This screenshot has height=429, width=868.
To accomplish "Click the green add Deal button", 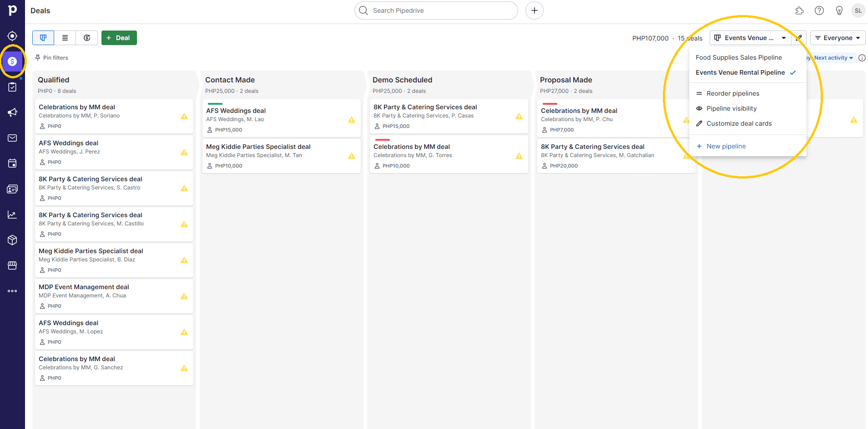I will (x=119, y=38).
